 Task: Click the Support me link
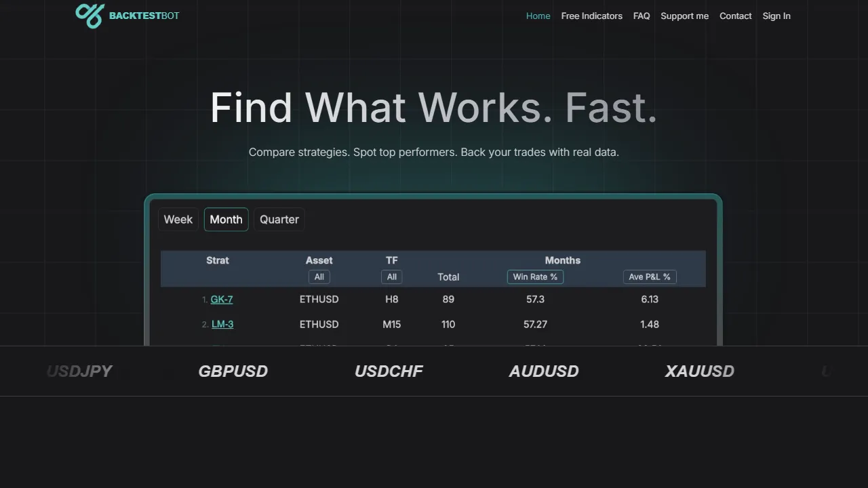[x=684, y=16]
